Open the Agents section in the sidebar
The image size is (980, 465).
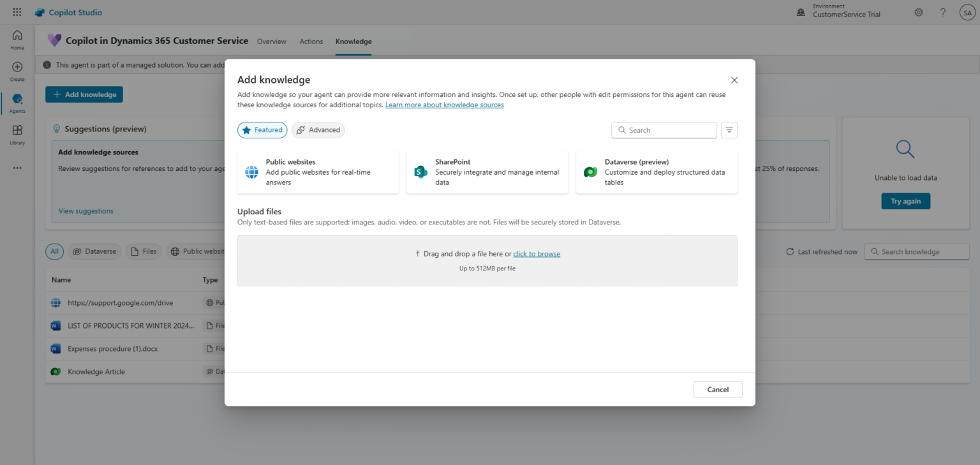17,99
